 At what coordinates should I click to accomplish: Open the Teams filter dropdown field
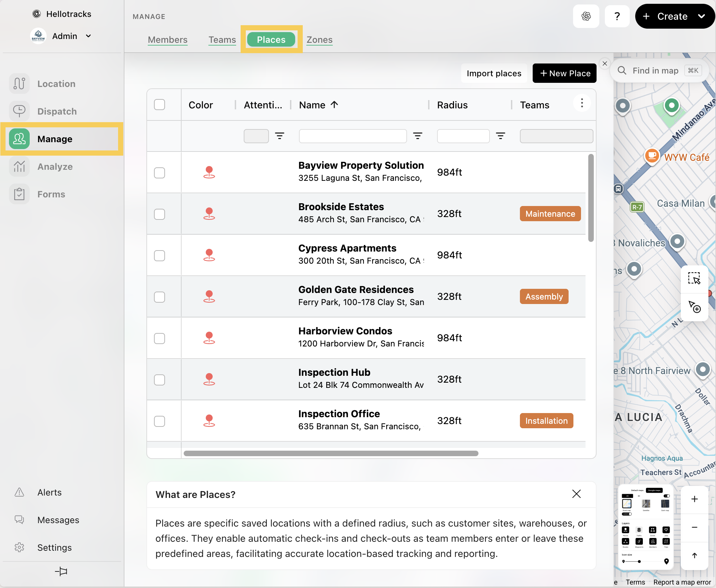556,136
